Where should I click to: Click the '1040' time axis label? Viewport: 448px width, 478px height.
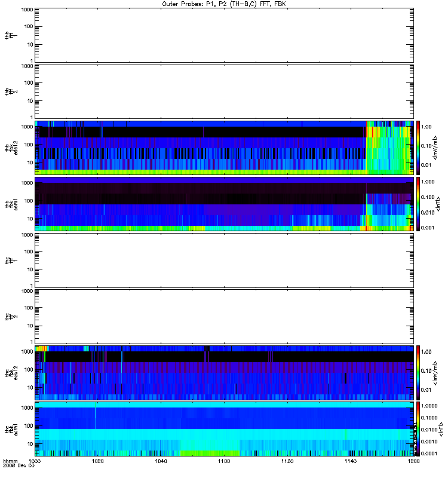(x=161, y=461)
